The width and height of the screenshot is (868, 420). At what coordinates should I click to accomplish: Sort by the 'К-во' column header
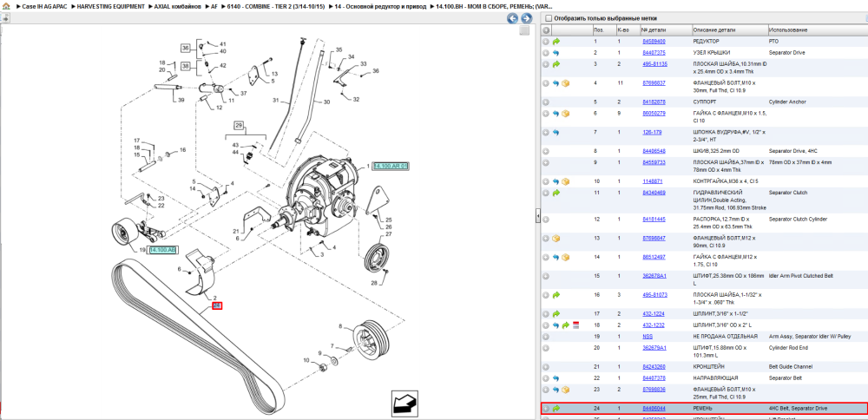622,30
